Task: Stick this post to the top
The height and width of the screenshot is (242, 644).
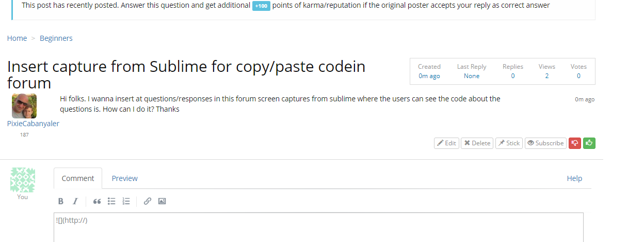Action: point(509,143)
